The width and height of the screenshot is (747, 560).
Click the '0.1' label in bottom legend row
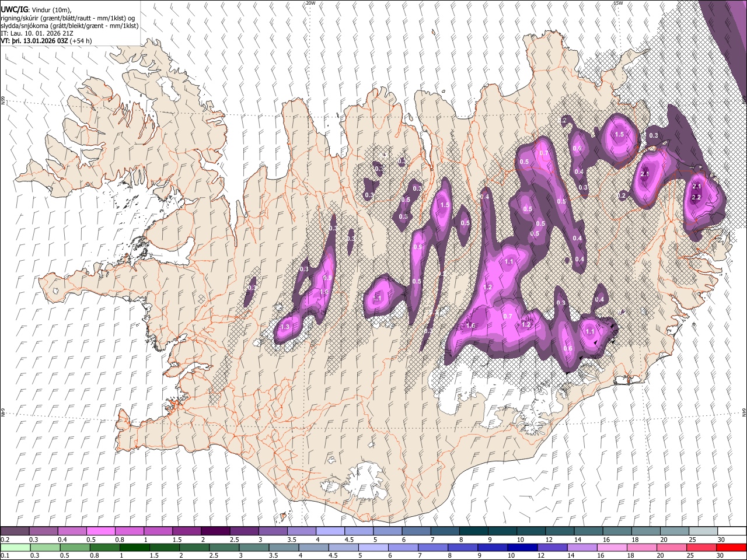pos(4,555)
